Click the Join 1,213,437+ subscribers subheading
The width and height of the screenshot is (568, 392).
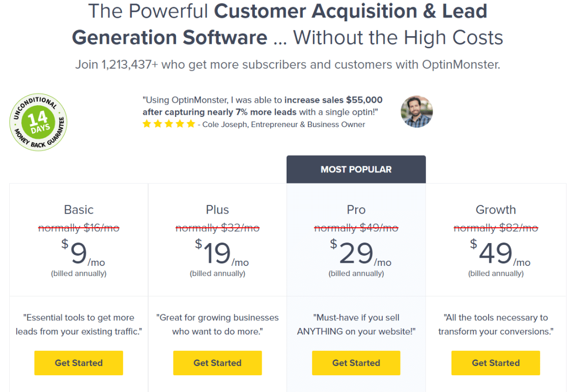click(x=288, y=65)
